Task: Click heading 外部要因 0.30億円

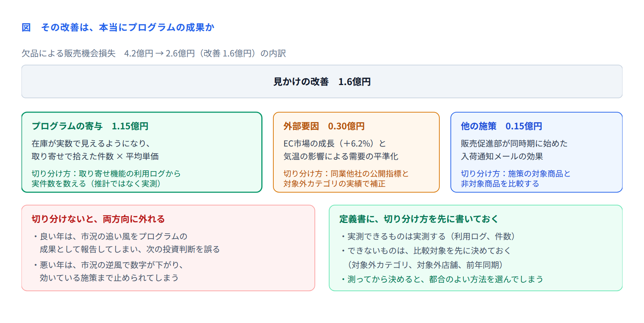Action: click(324, 126)
